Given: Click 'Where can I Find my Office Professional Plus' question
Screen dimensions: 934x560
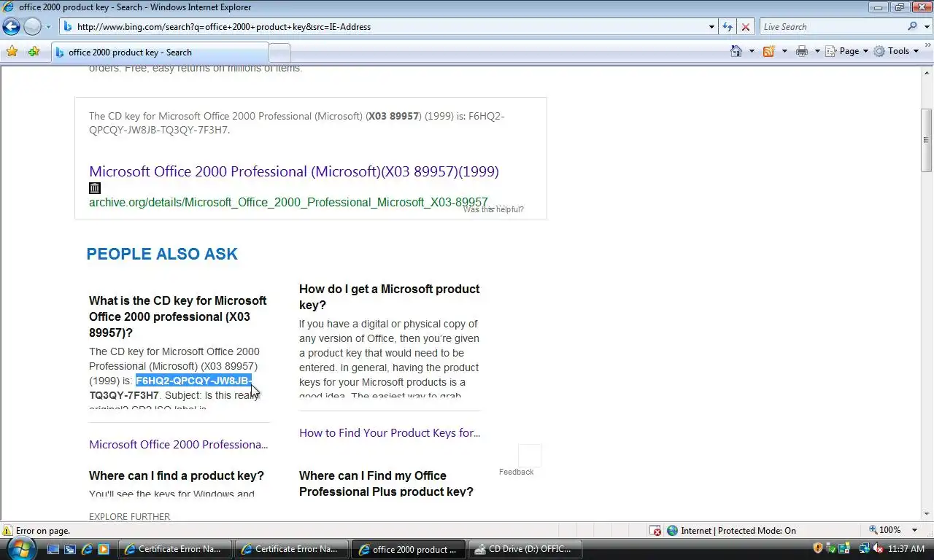Looking at the screenshot, I should coord(386,483).
